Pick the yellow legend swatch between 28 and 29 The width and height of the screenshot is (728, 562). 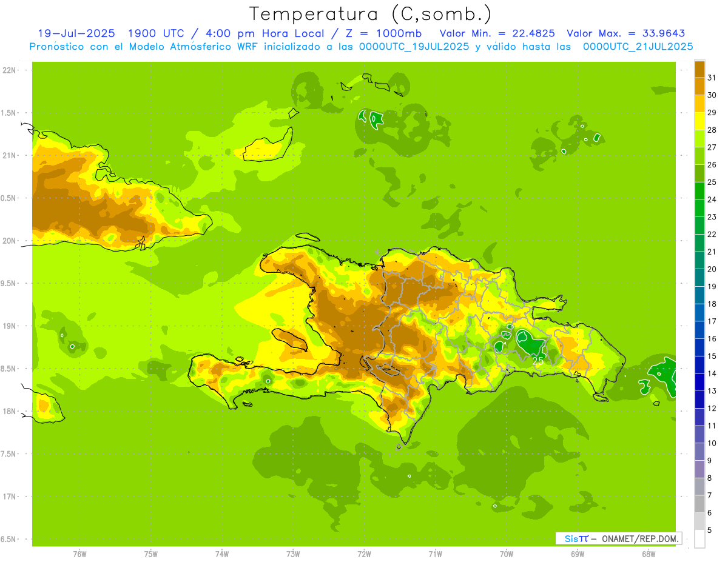click(x=699, y=121)
